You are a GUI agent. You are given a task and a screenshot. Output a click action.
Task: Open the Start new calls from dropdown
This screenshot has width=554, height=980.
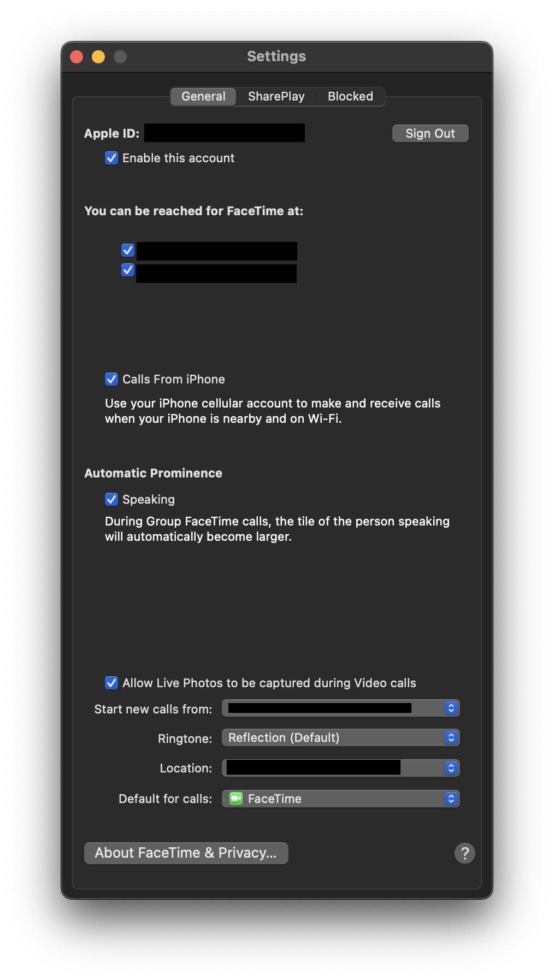[341, 708]
